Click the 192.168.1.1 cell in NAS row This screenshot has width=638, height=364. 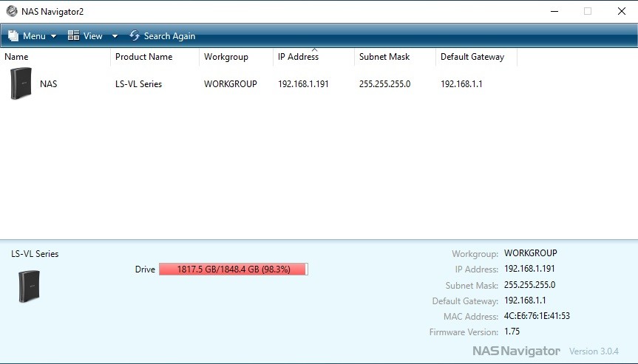[461, 83]
